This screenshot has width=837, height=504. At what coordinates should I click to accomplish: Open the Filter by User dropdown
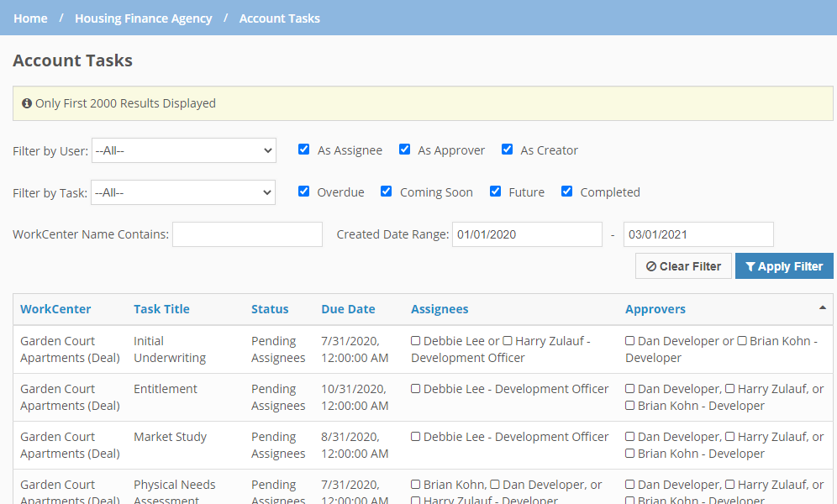pos(183,150)
